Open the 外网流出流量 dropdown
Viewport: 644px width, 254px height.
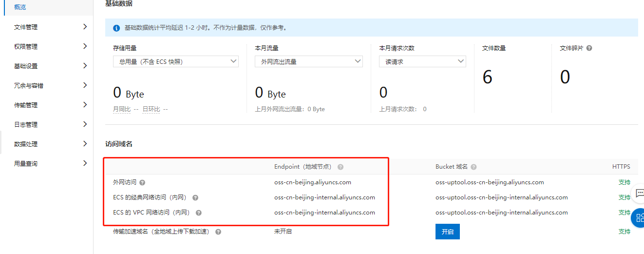(x=309, y=61)
